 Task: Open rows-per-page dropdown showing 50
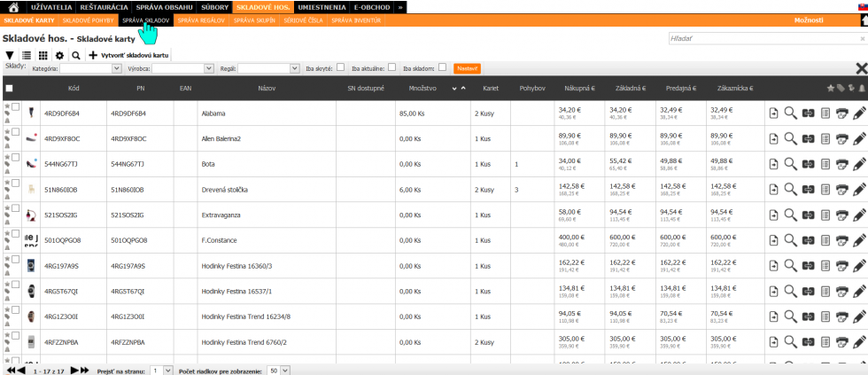278,370
